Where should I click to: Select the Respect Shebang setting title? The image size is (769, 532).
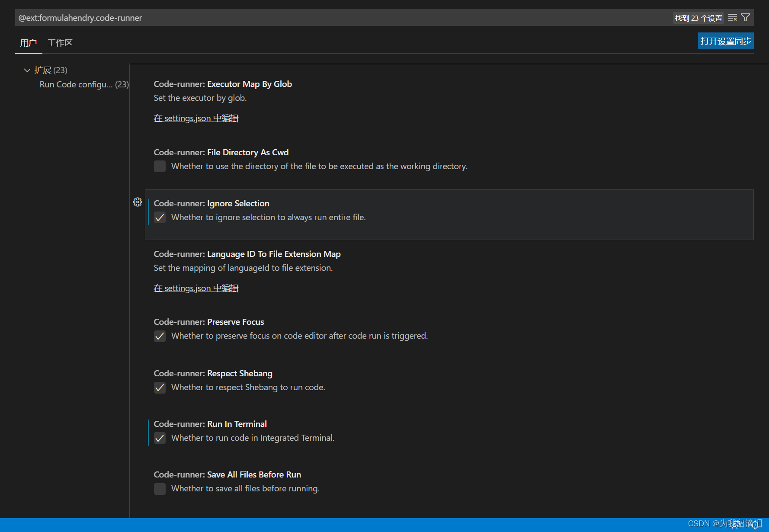click(213, 373)
